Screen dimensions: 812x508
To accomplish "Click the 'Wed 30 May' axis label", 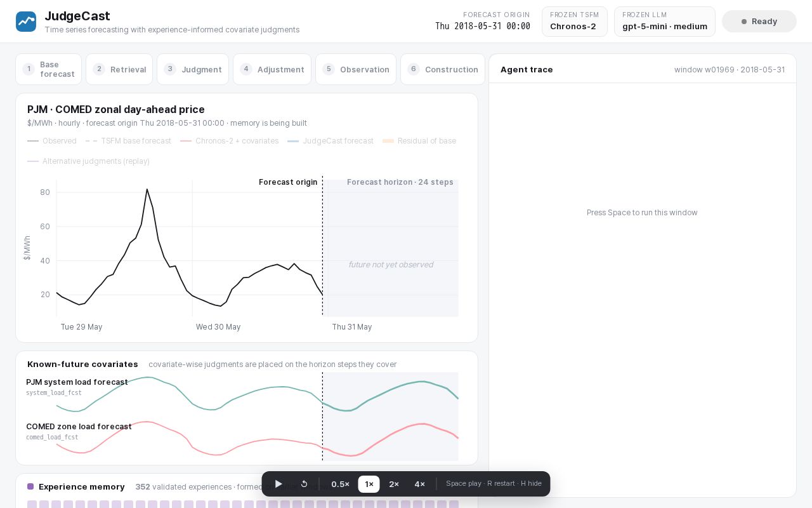I will 218,327.
